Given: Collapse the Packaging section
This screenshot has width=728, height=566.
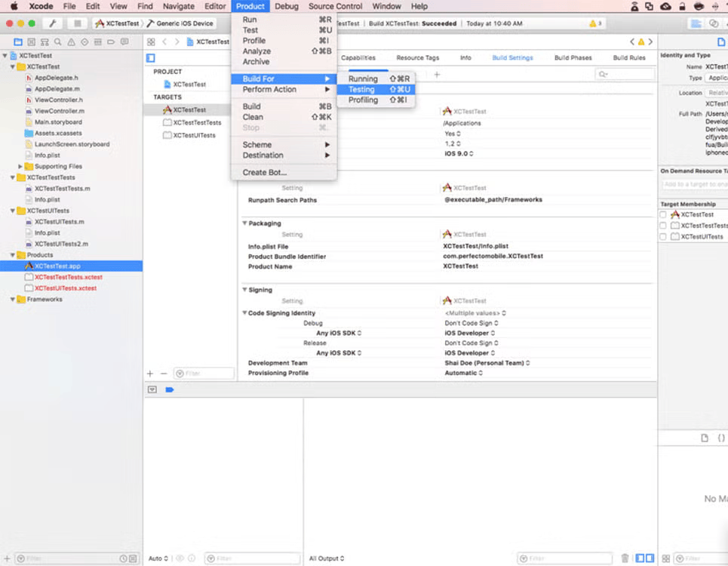Looking at the screenshot, I should click(244, 223).
